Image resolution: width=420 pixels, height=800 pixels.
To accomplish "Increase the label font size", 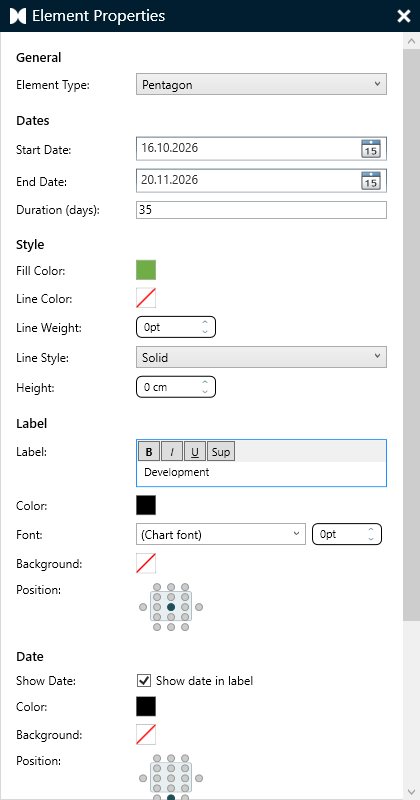I will 371,530.
